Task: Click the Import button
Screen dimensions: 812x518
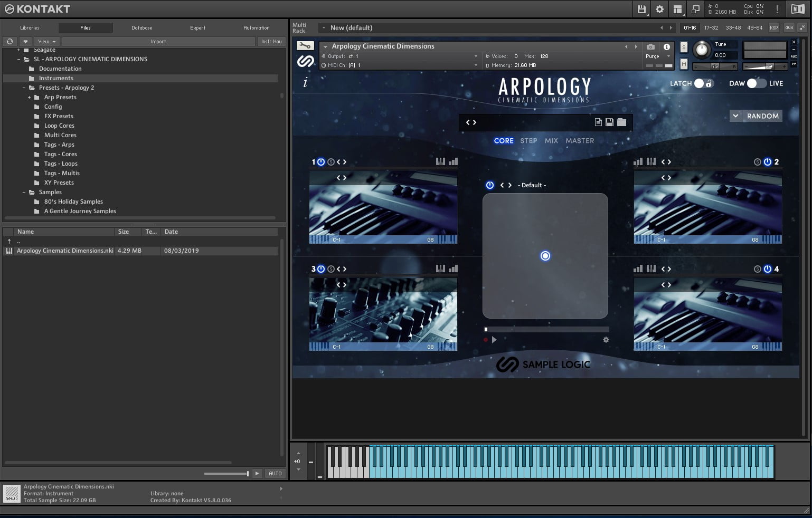Action: click(158, 41)
